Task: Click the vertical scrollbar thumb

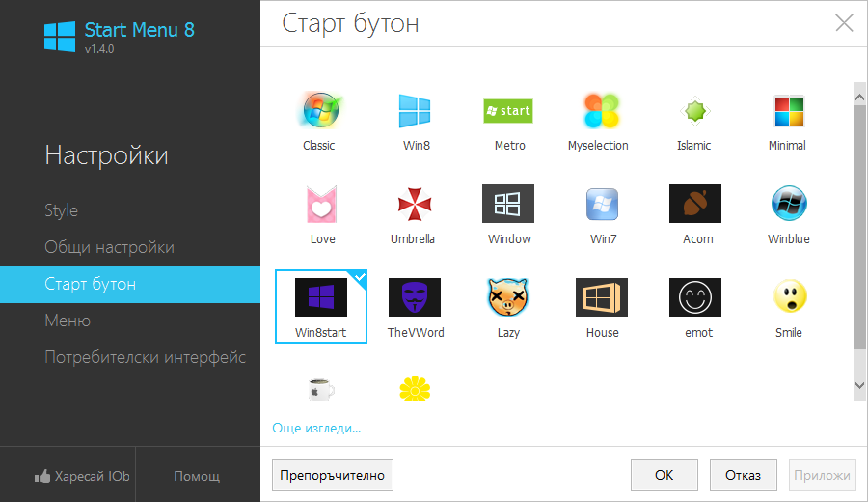Action: [859, 227]
